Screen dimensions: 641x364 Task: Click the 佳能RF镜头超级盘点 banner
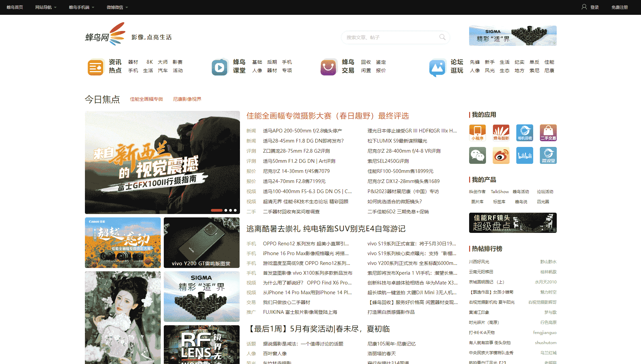(513, 223)
